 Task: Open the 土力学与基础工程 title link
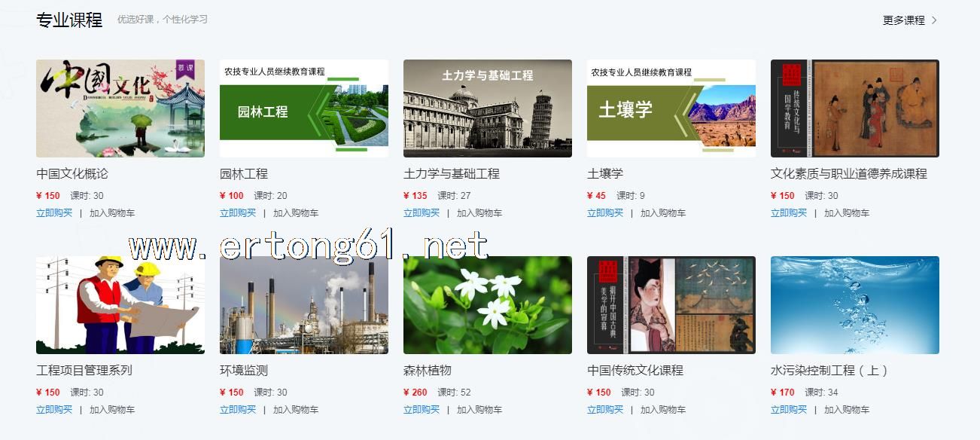(452, 174)
